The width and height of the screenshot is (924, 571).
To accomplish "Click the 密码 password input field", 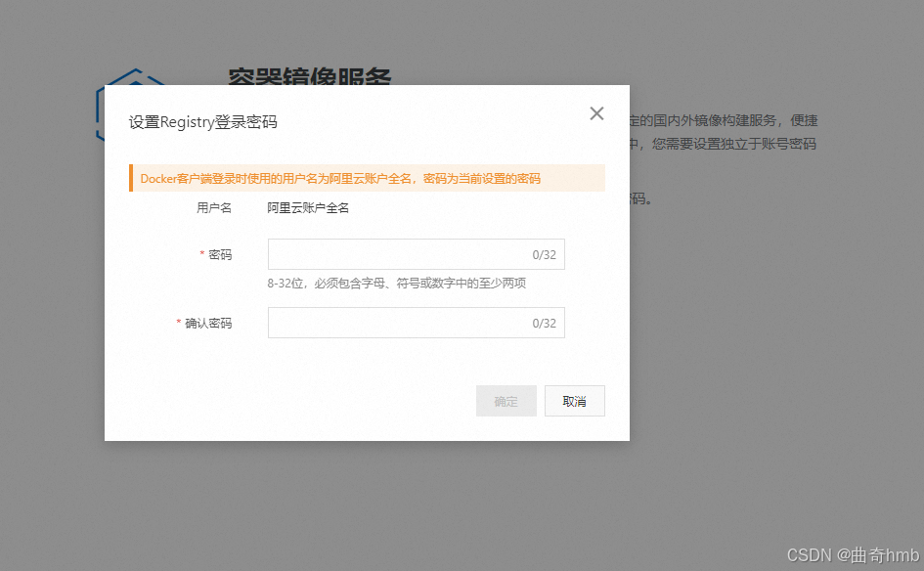I will coord(416,254).
